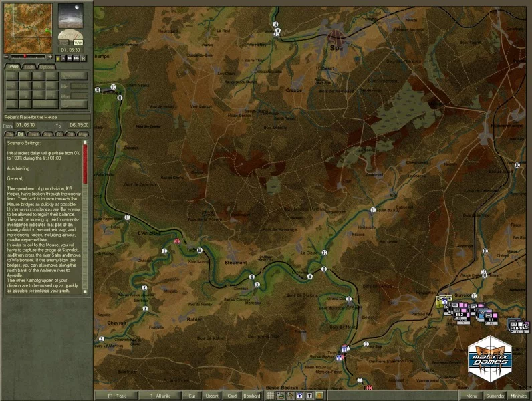Switch to the Brf briefing tab
532x401 pixels.
20,134
